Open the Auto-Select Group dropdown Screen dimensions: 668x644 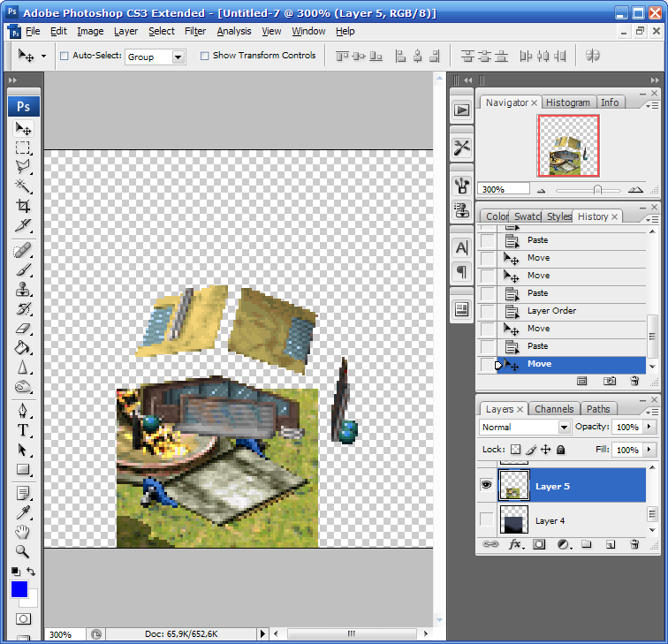(178, 57)
